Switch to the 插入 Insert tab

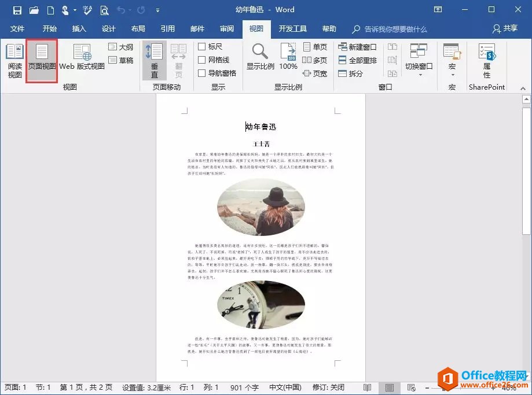(79, 29)
